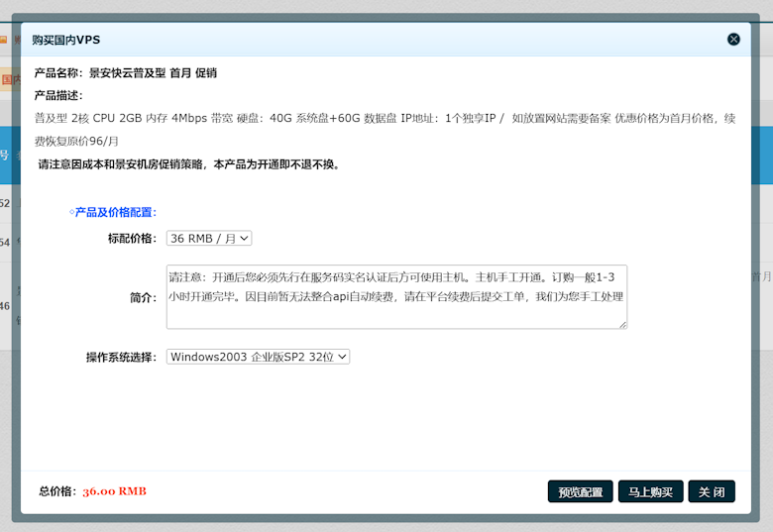Click the orange icon behind the dialog's left edge
This screenshot has width=773, height=532.
point(4,41)
